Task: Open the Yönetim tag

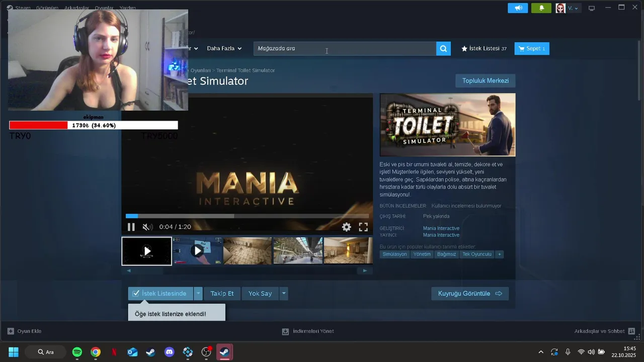Action: [422, 254]
